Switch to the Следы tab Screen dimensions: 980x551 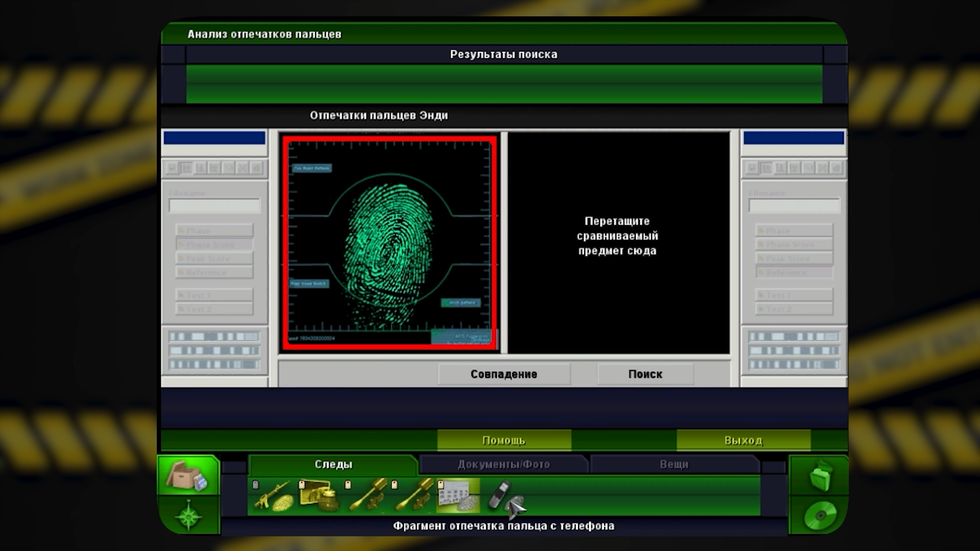333,464
